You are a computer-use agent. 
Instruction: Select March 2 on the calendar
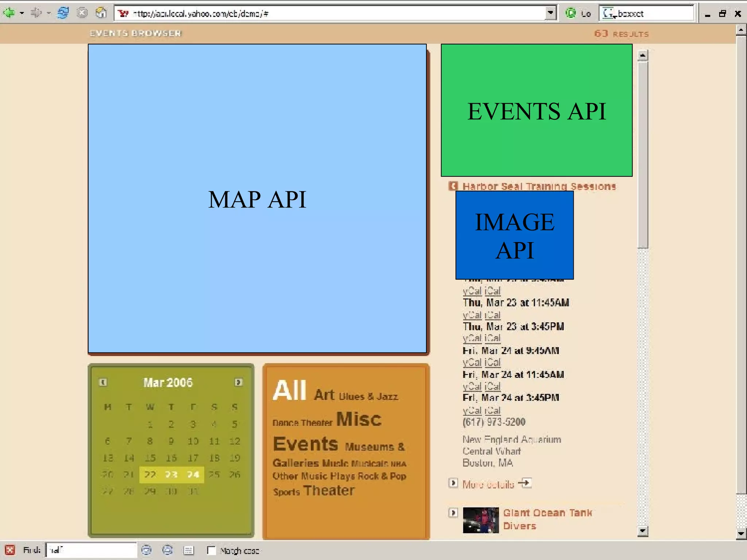click(171, 424)
